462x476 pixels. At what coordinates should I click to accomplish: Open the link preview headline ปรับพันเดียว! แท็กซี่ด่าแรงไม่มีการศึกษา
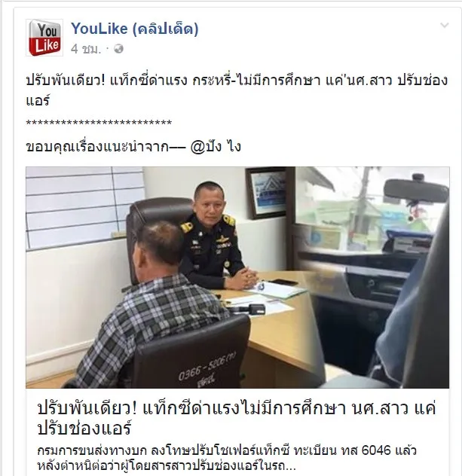[x=237, y=418]
